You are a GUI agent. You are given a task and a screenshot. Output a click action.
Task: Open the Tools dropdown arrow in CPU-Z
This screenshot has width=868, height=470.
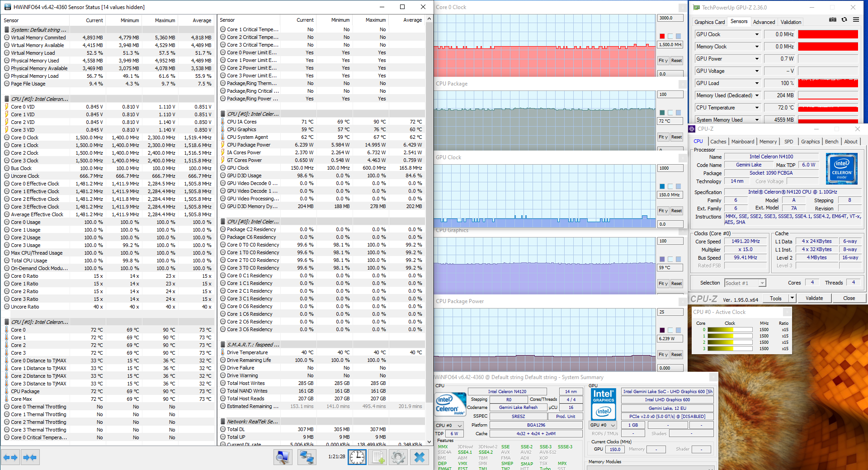click(792, 298)
